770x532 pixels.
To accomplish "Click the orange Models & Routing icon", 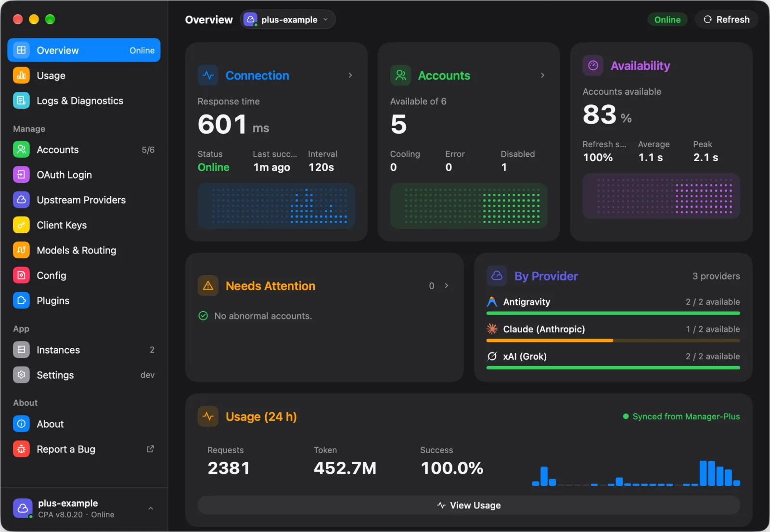I will click(x=21, y=250).
